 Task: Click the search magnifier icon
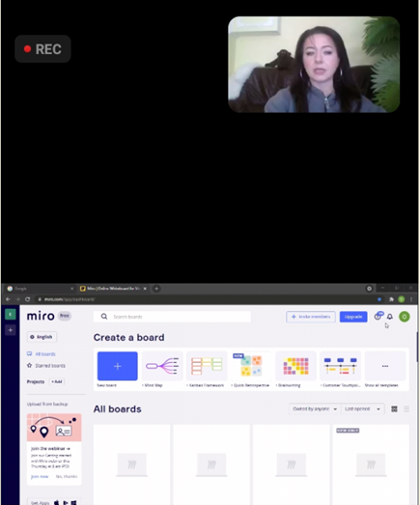pos(104,317)
